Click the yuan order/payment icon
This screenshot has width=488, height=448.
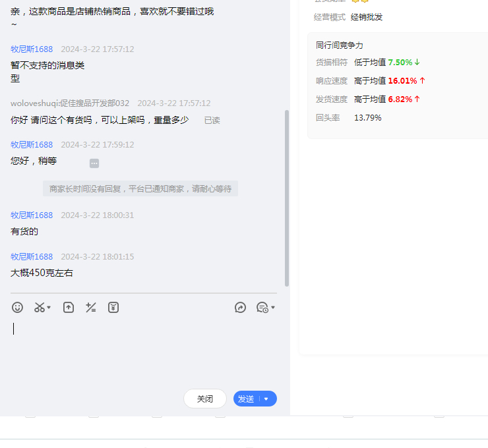coord(113,308)
